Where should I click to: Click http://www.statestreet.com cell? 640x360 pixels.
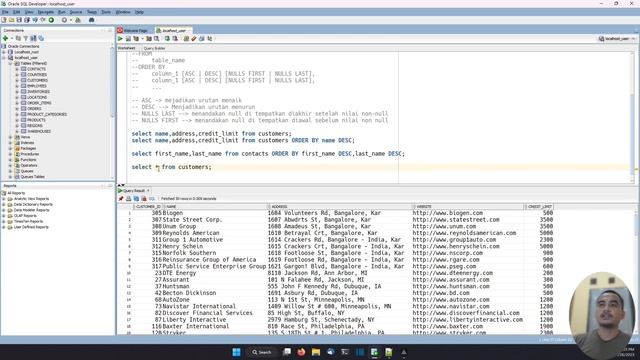click(x=456, y=220)
